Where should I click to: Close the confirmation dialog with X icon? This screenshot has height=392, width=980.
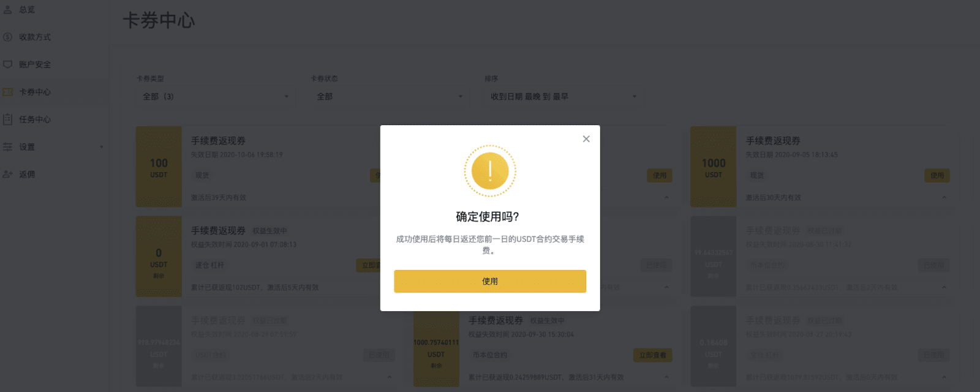[x=586, y=139]
